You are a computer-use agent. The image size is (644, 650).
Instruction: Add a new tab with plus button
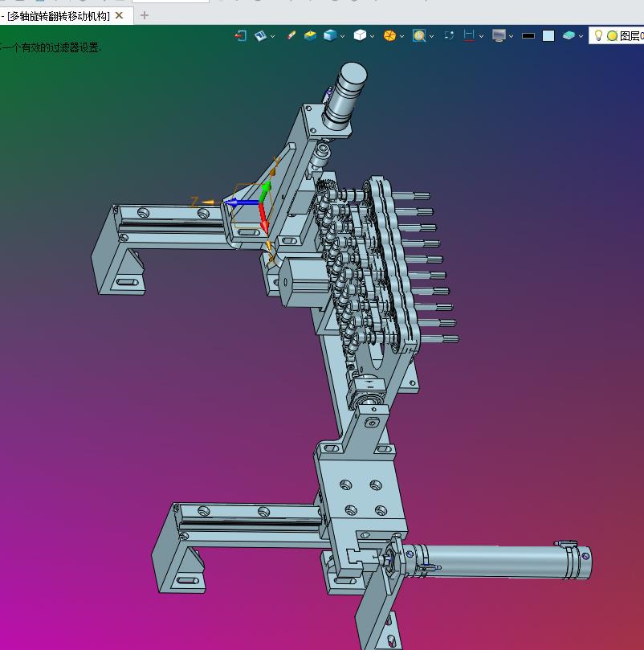pos(145,16)
